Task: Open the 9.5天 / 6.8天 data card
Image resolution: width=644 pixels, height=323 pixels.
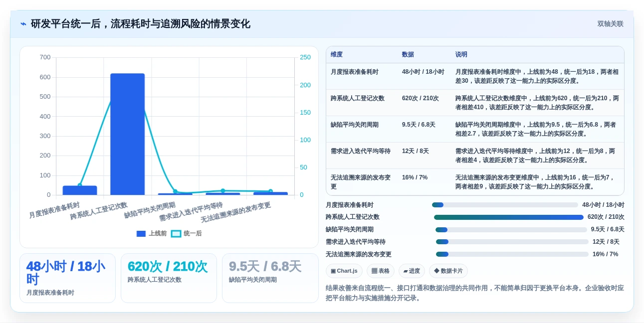Action: (270, 278)
